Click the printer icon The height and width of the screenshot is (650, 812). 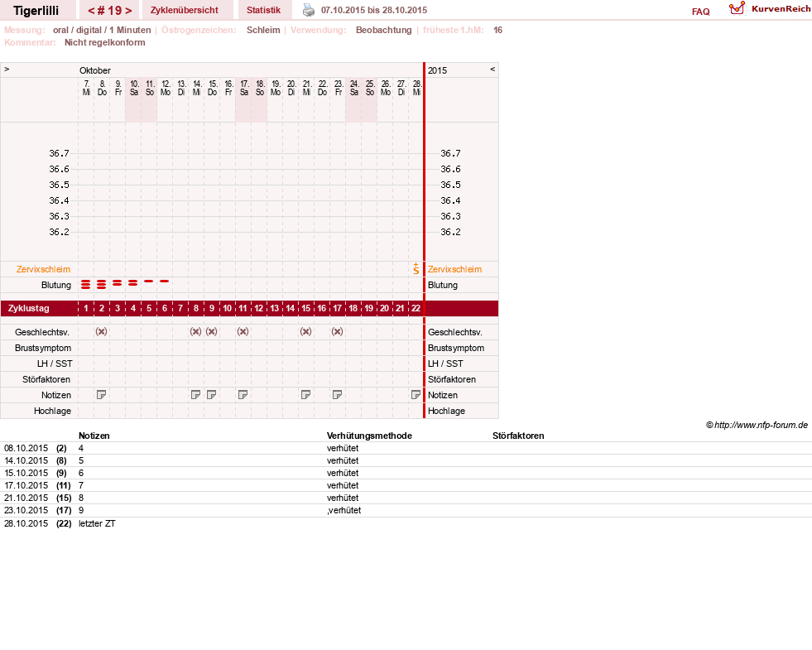coord(309,10)
